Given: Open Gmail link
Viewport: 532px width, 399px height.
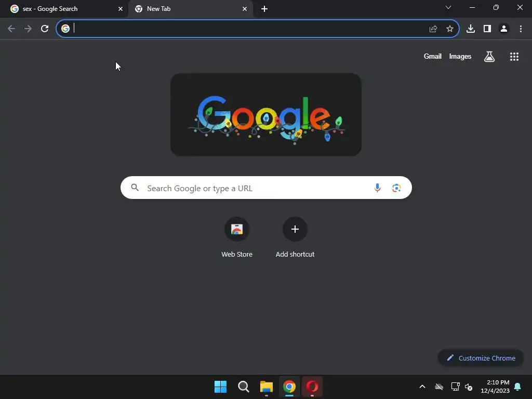Looking at the screenshot, I should coord(433,56).
